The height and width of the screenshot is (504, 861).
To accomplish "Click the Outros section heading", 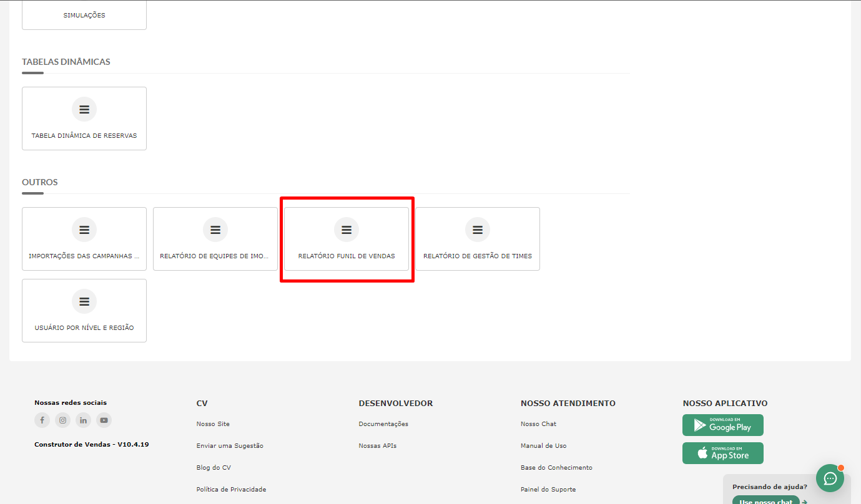I will click(40, 182).
